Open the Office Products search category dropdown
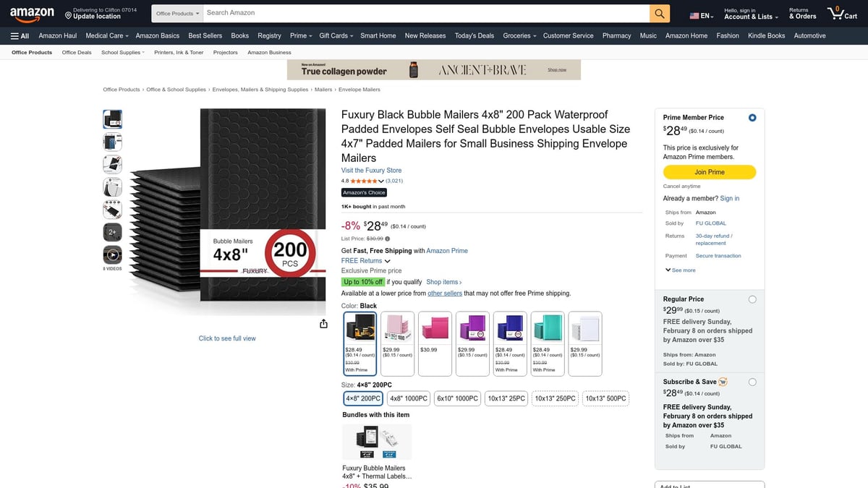Screen dimensions: 868x488 pyautogui.click(x=176, y=12)
